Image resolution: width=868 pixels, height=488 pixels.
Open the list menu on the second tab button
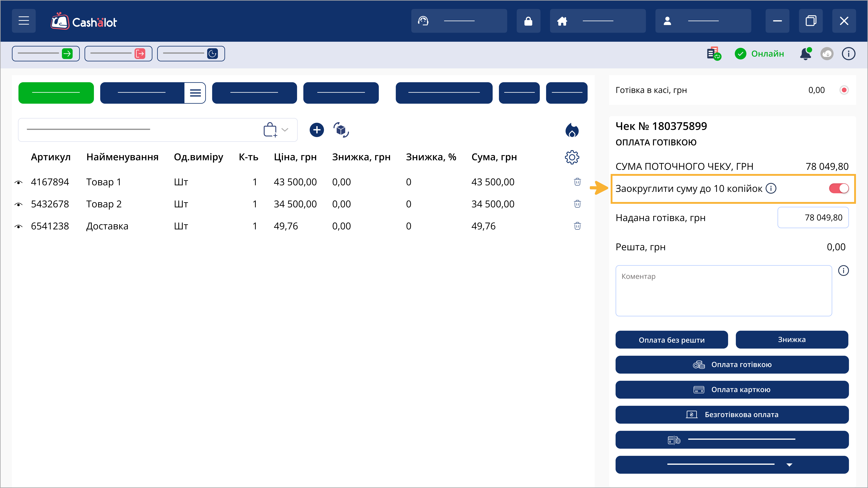point(195,93)
